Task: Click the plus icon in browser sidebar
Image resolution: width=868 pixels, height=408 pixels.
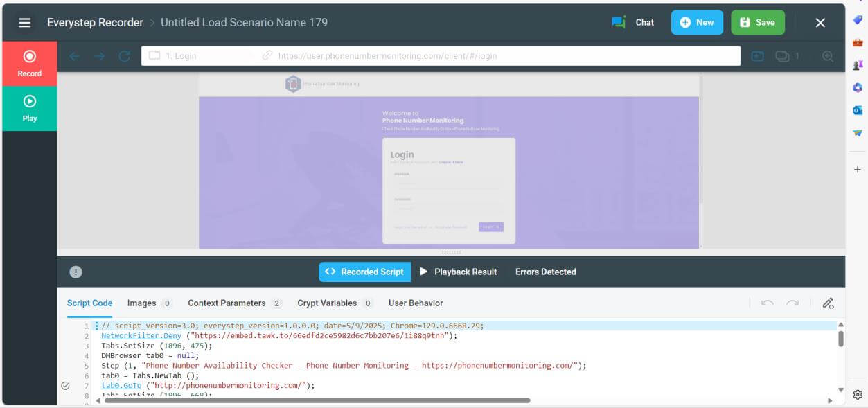Action: [858, 169]
